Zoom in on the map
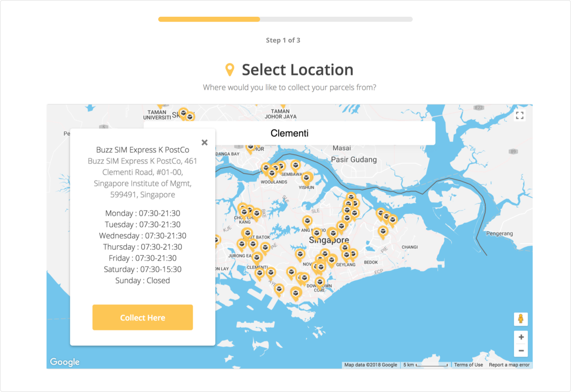This screenshot has width=571, height=392. (x=521, y=337)
